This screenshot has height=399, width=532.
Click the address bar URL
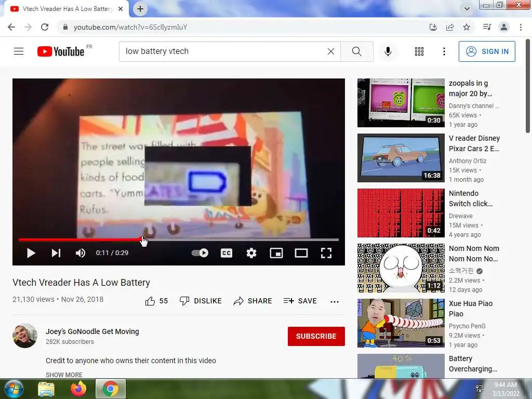(130, 27)
